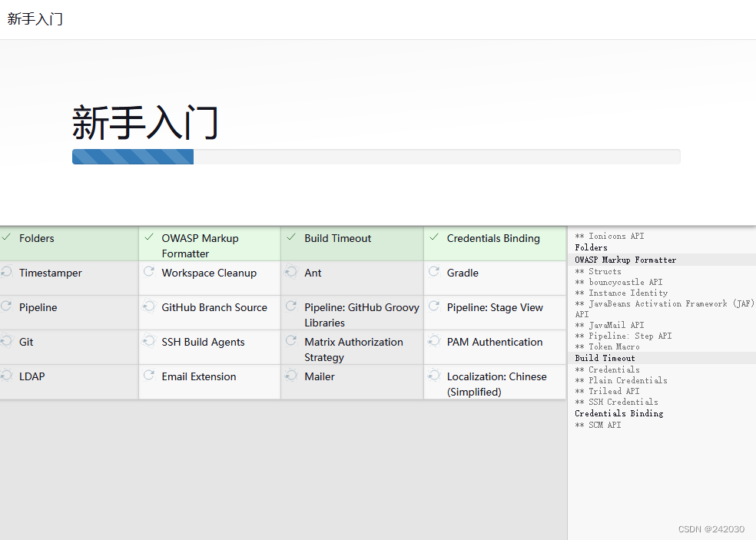The height and width of the screenshot is (540, 756).
Task: Click '** Token Macro' log entry
Action: [x=607, y=346]
